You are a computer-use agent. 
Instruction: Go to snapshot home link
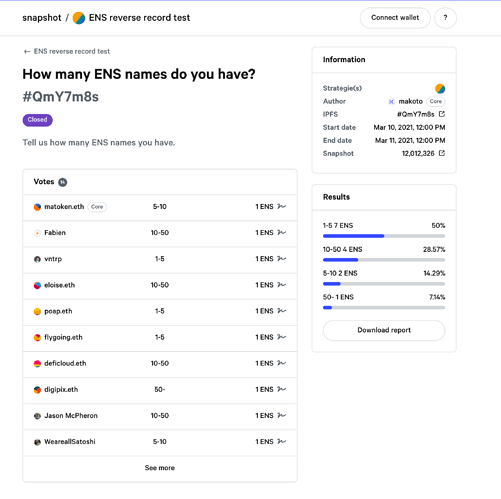(x=42, y=18)
